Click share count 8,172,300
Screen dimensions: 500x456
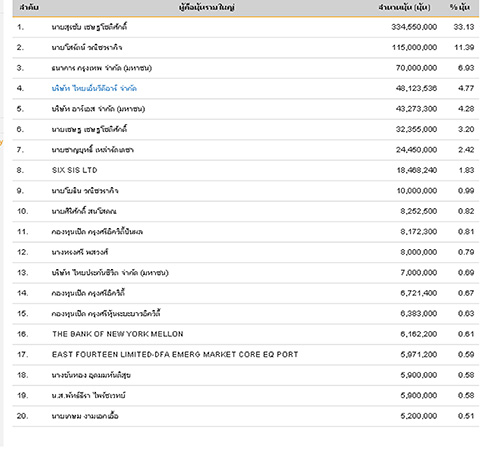(419, 232)
